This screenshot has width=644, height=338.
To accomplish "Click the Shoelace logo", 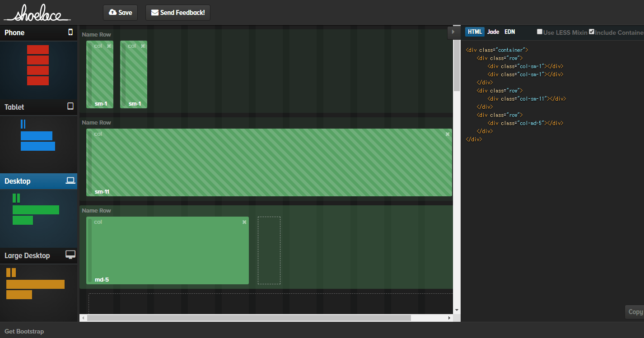I will 37,13.
